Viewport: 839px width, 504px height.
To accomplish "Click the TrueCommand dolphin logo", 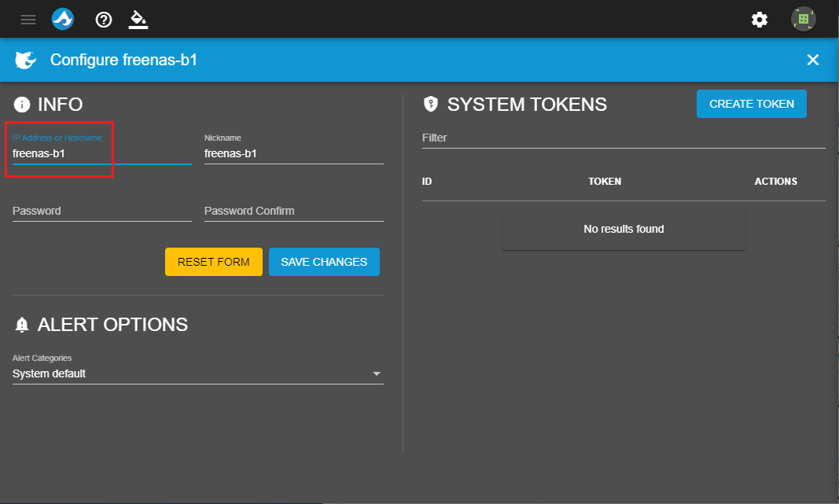I will (x=63, y=19).
